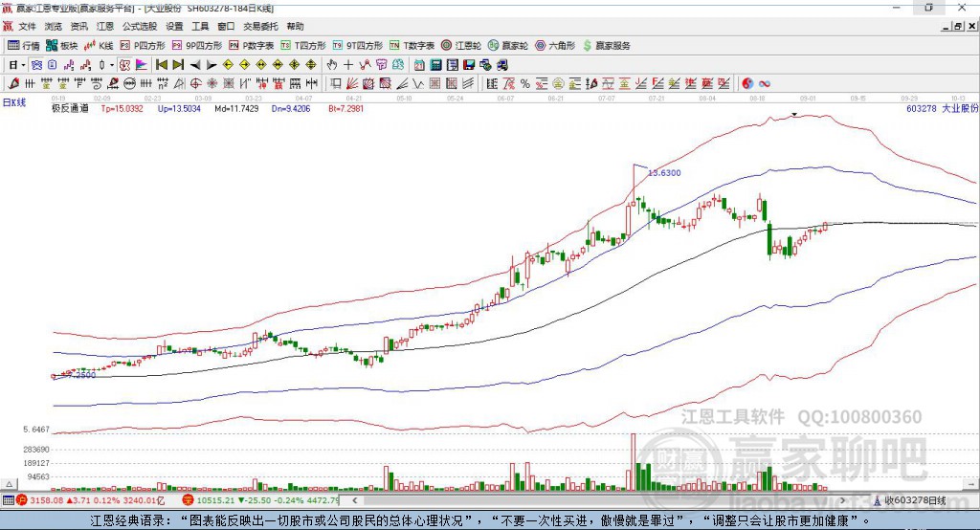Screen dimensions: 980x530
Task: Click the Shanghai index status icon
Action: click(23, 500)
